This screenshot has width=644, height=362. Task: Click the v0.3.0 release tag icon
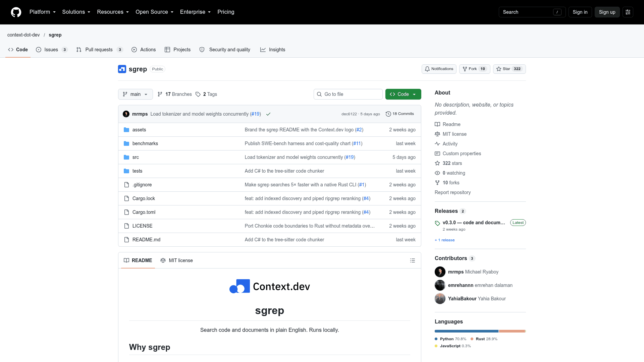(x=437, y=223)
